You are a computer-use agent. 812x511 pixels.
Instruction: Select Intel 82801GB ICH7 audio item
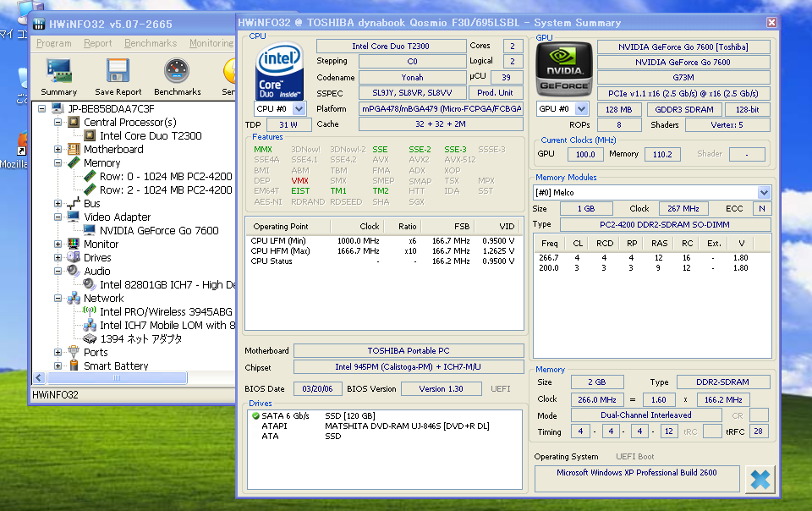pyautogui.click(x=167, y=285)
